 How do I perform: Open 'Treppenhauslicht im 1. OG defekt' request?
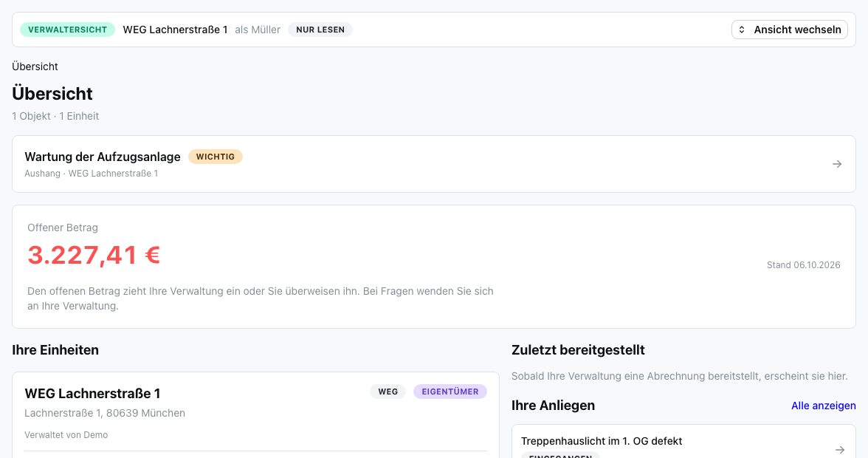pyautogui.click(x=683, y=442)
